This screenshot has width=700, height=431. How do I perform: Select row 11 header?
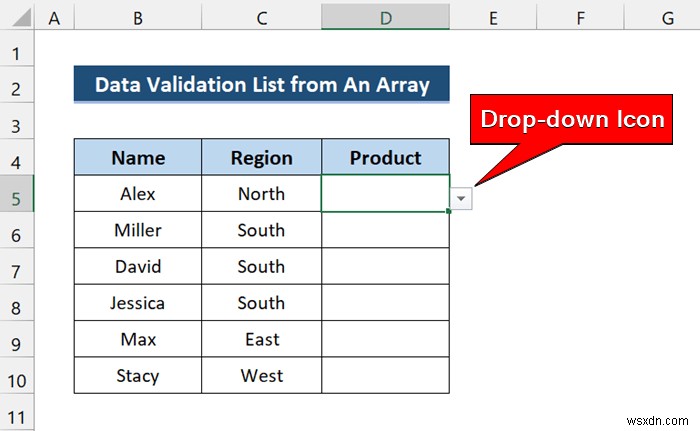[x=17, y=412]
